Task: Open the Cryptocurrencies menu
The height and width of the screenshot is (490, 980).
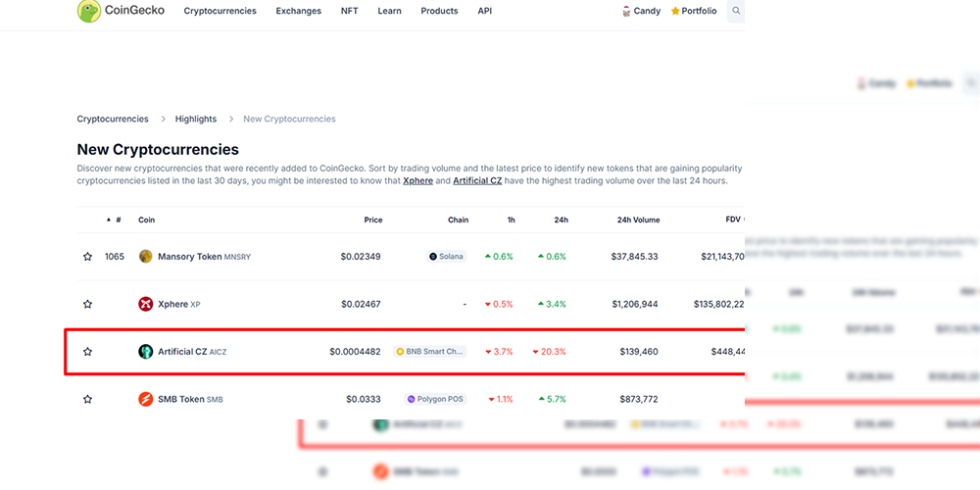Action: [220, 11]
